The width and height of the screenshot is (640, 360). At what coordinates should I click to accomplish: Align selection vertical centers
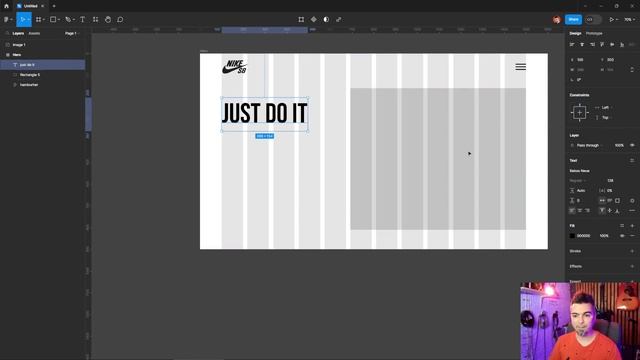tap(612, 44)
